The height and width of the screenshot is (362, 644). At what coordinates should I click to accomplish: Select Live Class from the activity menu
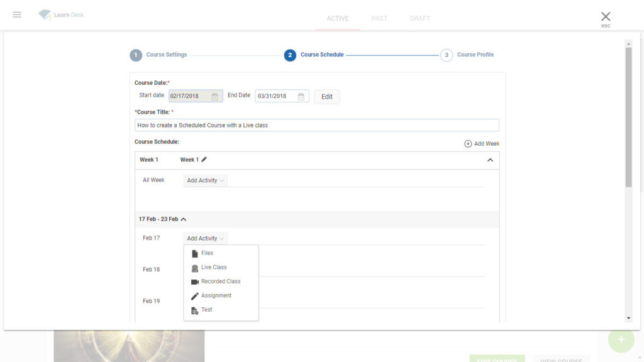point(214,268)
